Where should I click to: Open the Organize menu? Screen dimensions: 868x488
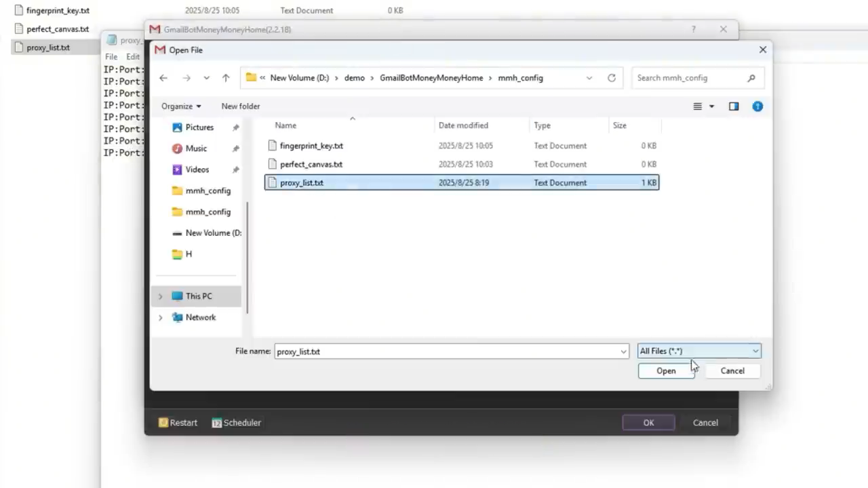point(181,106)
